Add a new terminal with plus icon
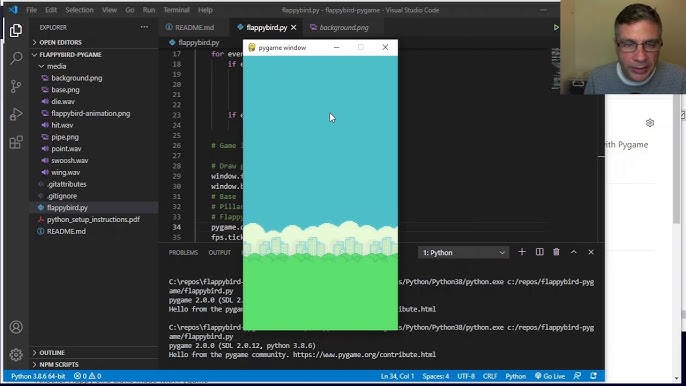 pos(522,252)
